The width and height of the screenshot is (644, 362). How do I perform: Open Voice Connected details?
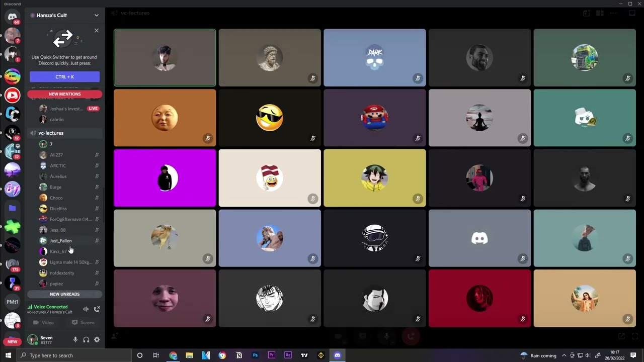(x=50, y=307)
